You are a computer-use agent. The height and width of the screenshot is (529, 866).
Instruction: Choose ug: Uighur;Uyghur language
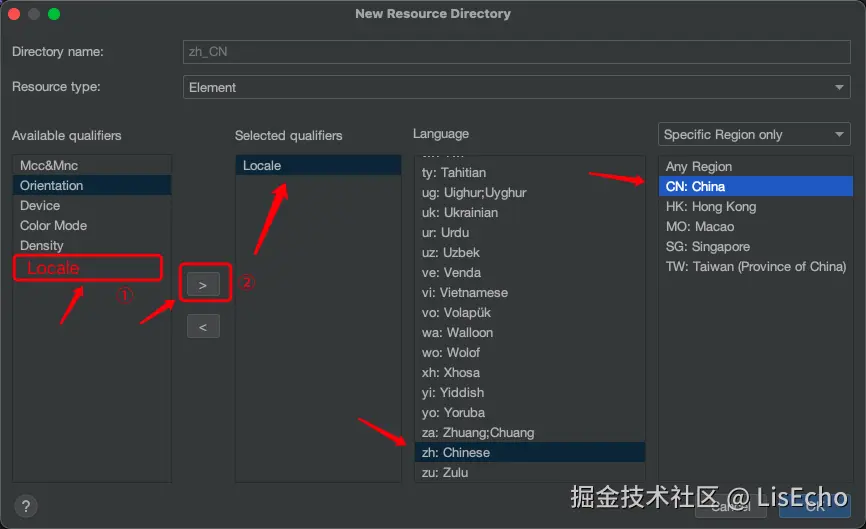530,193
